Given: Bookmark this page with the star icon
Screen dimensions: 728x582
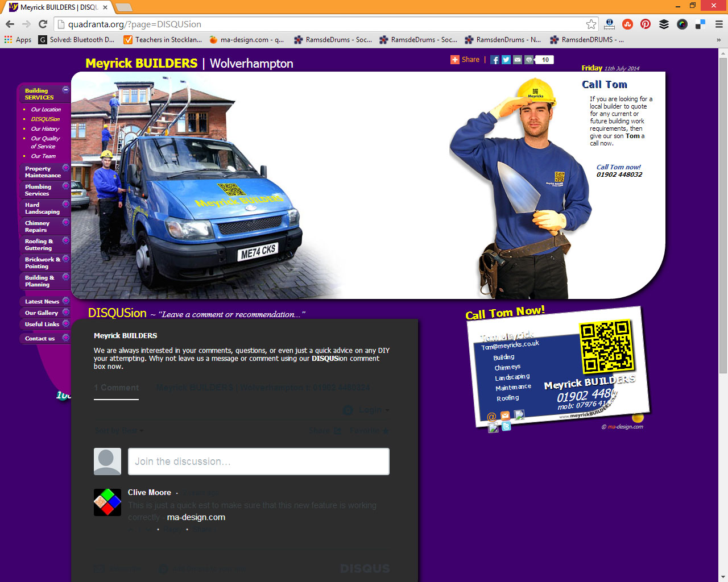Looking at the screenshot, I should [591, 24].
